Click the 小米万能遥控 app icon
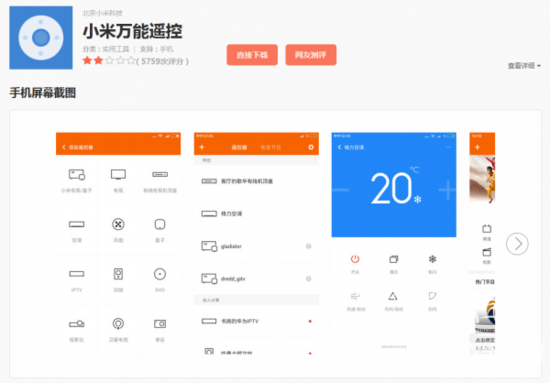 (41, 38)
